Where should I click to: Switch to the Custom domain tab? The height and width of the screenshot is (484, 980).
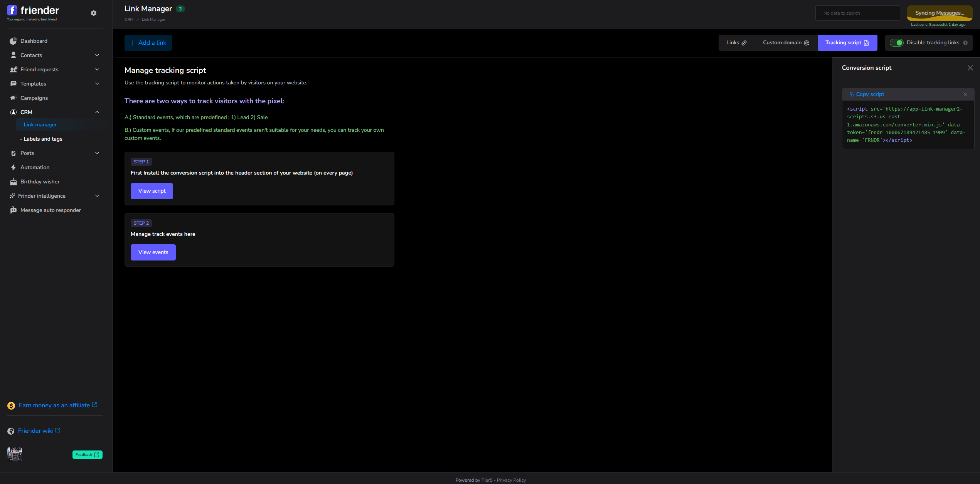(786, 43)
